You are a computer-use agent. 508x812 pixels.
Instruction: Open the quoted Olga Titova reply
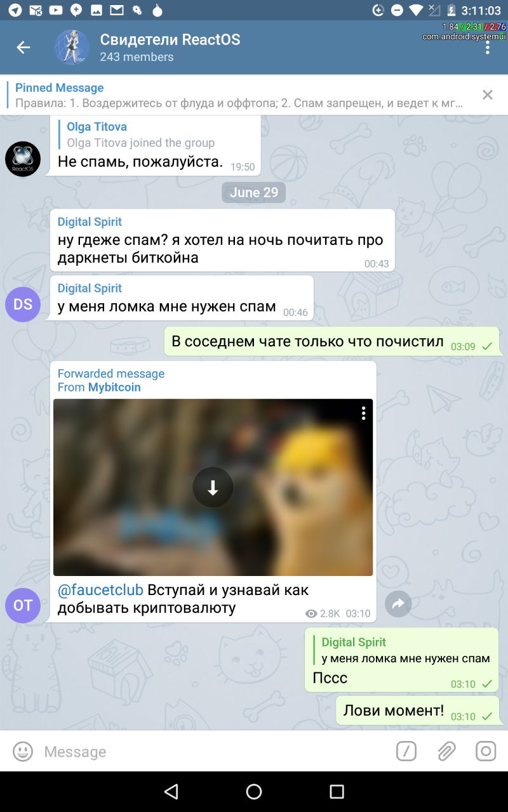click(141, 134)
